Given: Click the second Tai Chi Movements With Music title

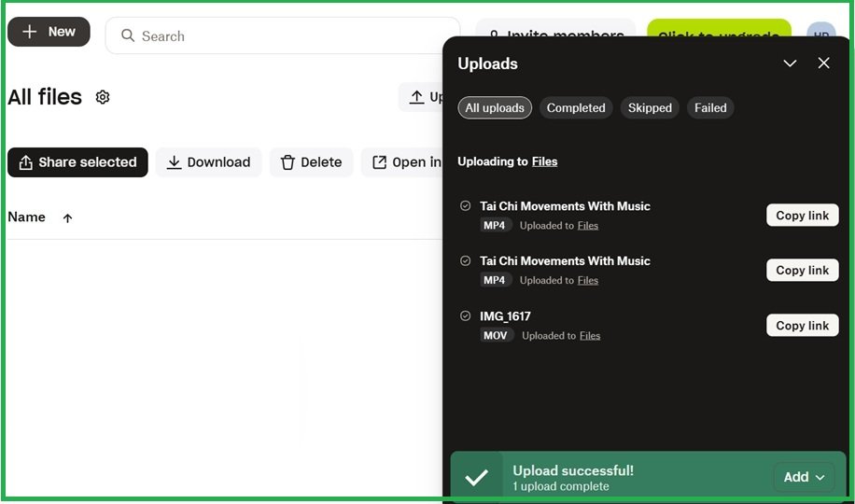Looking at the screenshot, I should click(565, 260).
